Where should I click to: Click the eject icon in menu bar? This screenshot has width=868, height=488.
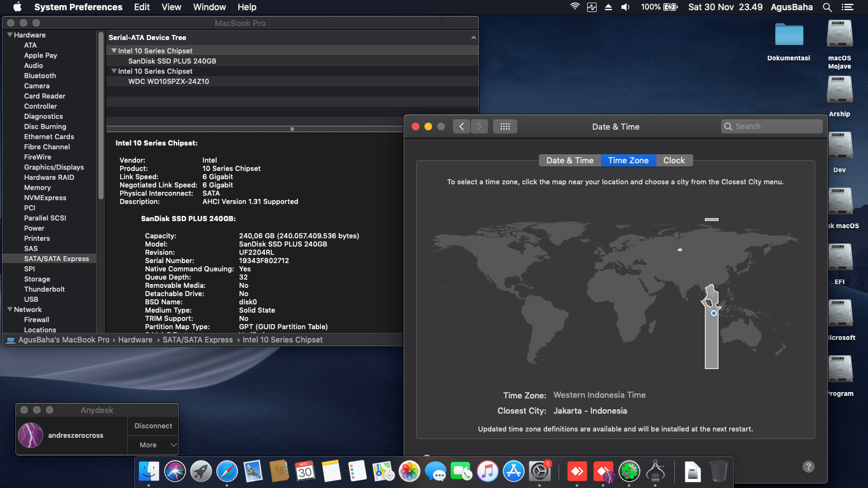608,7
